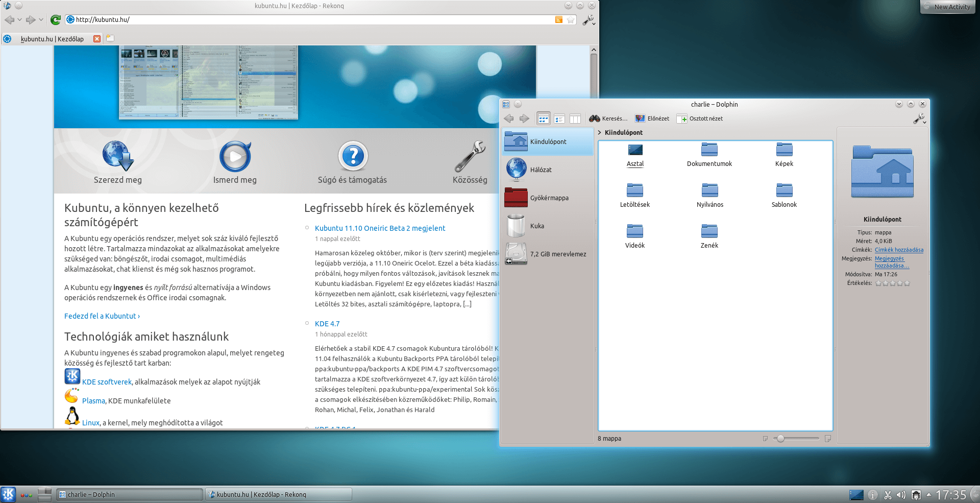Image resolution: width=980 pixels, height=503 pixels.
Task: Toggle Előnézet preview in Dolphin
Action: [x=652, y=118]
